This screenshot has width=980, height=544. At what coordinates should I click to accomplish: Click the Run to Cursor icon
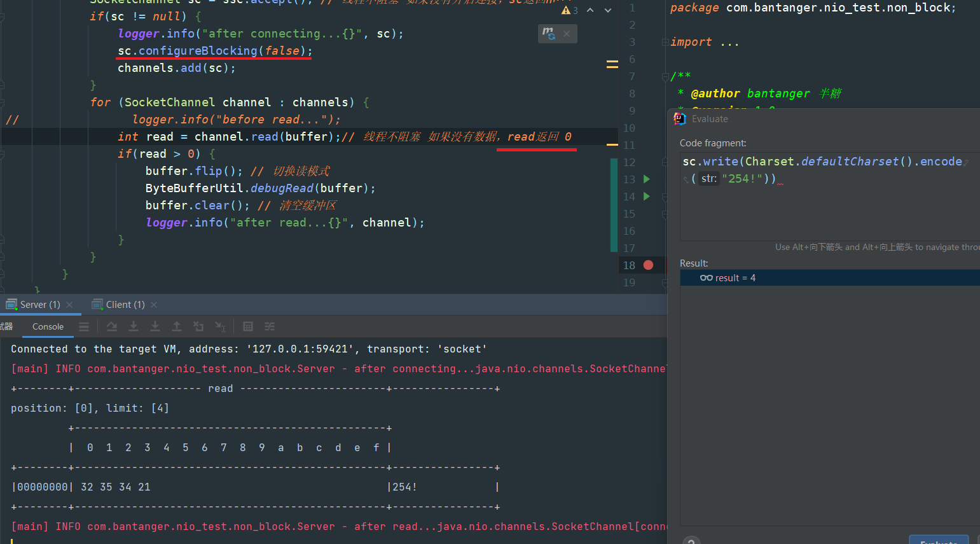click(220, 326)
